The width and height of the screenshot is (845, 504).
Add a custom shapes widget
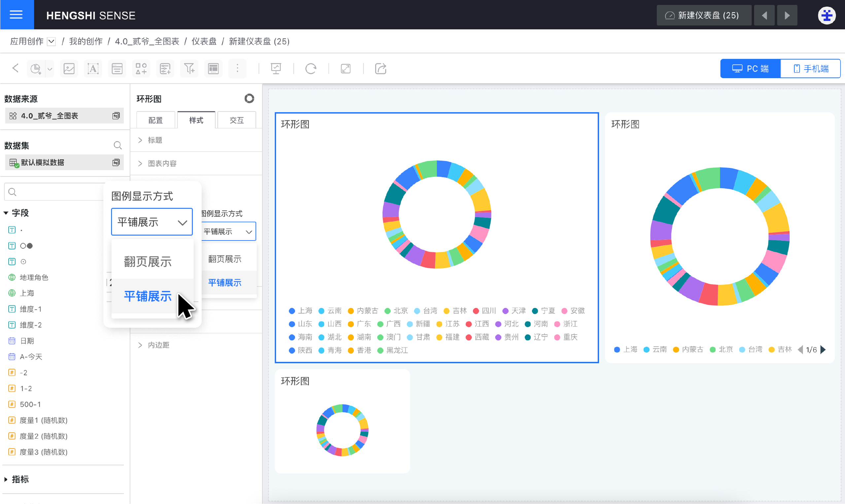point(141,69)
